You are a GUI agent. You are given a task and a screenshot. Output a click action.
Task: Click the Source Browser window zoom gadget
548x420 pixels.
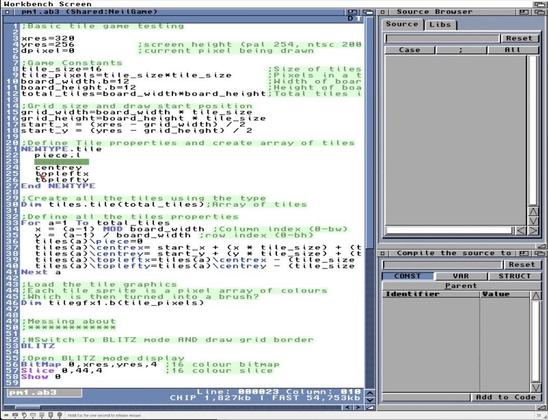524,12
